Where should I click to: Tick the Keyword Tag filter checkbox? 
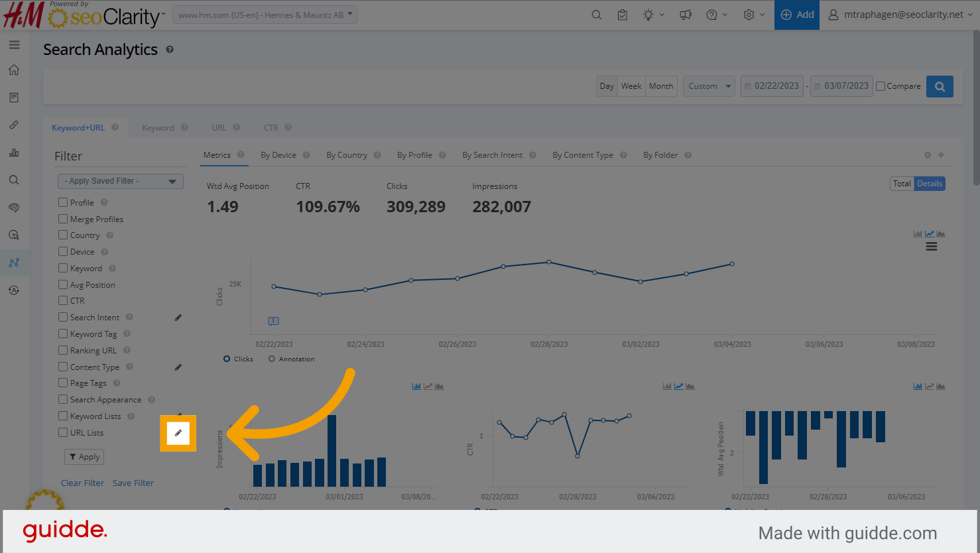click(63, 334)
